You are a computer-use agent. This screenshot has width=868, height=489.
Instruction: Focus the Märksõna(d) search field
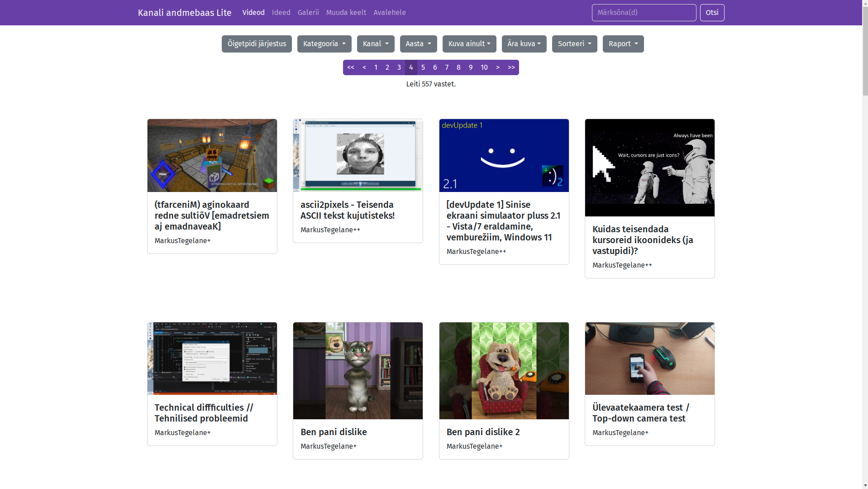pos(643,13)
